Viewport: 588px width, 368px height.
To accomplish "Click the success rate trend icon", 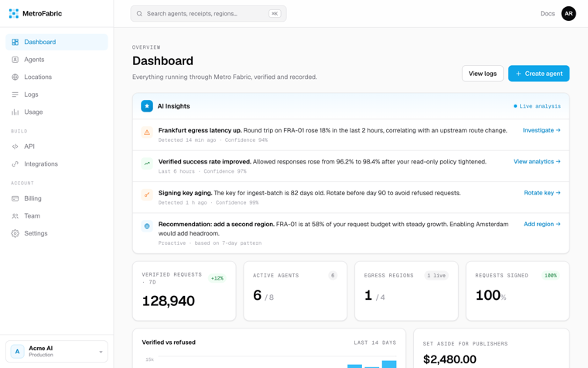I will (x=147, y=163).
